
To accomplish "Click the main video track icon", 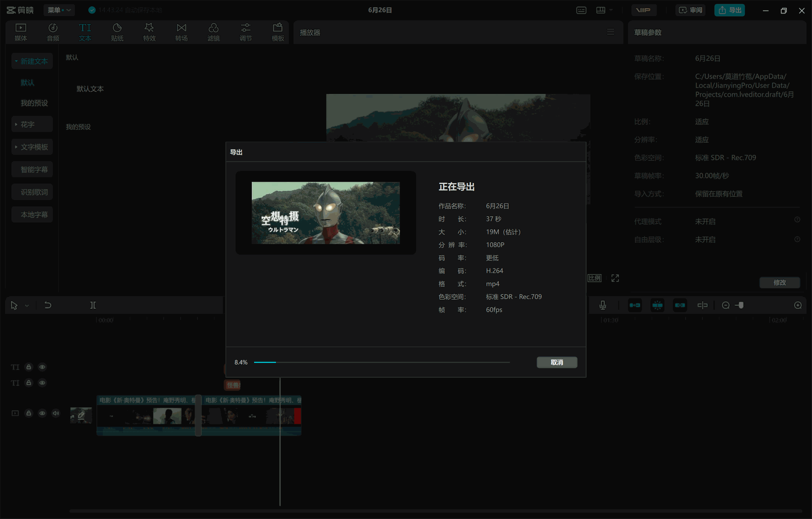I will pyautogui.click(x=15, y=413).
